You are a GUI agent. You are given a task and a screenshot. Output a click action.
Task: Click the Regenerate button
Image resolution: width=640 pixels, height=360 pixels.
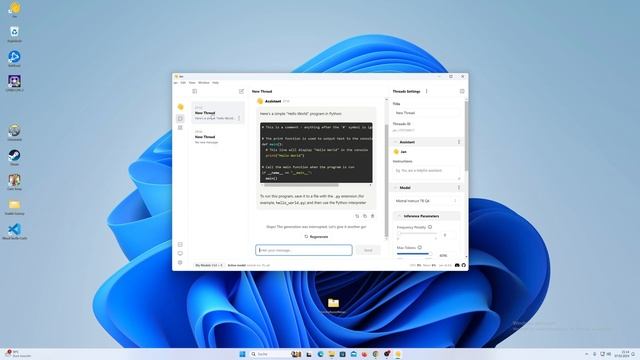(316, 237)
